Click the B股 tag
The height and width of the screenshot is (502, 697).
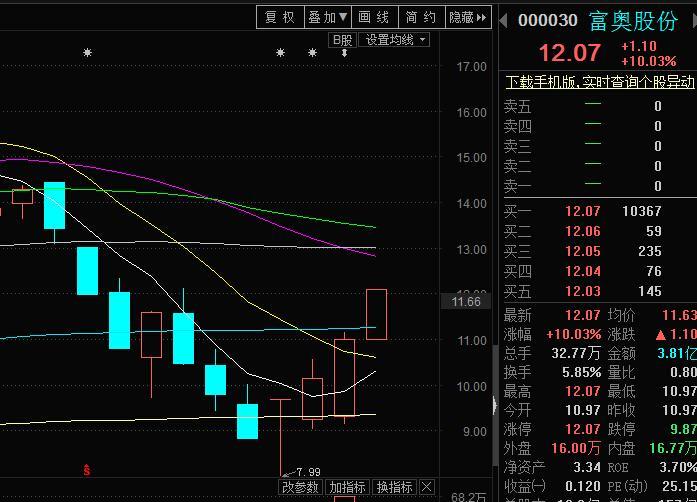343,40
